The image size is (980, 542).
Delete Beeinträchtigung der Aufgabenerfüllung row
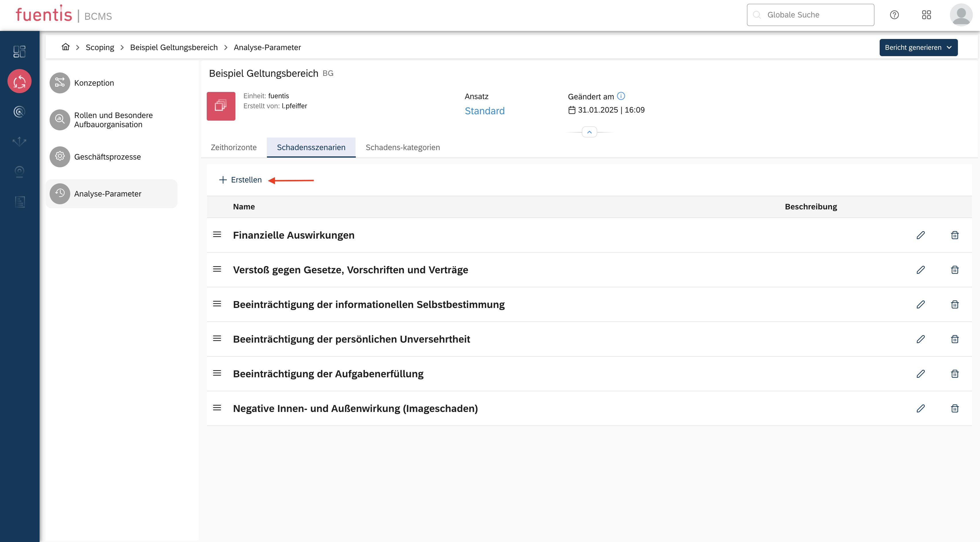coord(954,374)
